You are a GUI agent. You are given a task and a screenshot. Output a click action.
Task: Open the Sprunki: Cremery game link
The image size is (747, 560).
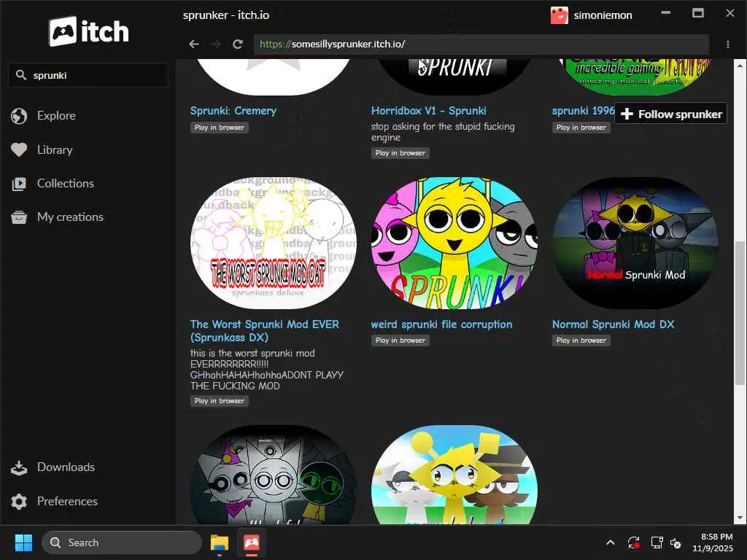(233, 111)
